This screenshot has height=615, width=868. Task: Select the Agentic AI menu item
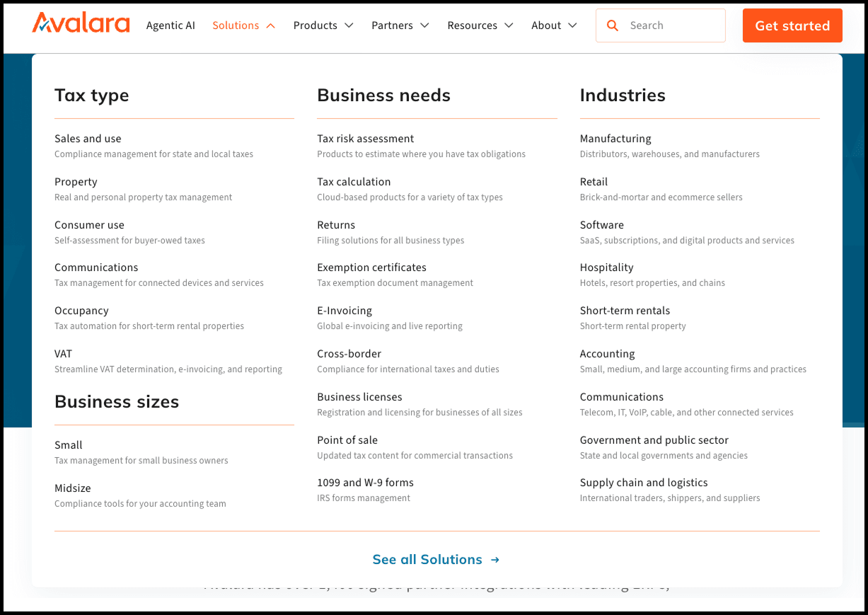pyautogui.click(x=170, y=25)
